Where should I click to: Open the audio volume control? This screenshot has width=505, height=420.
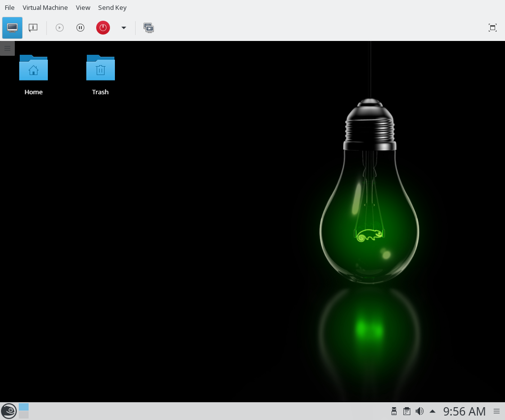420,411
